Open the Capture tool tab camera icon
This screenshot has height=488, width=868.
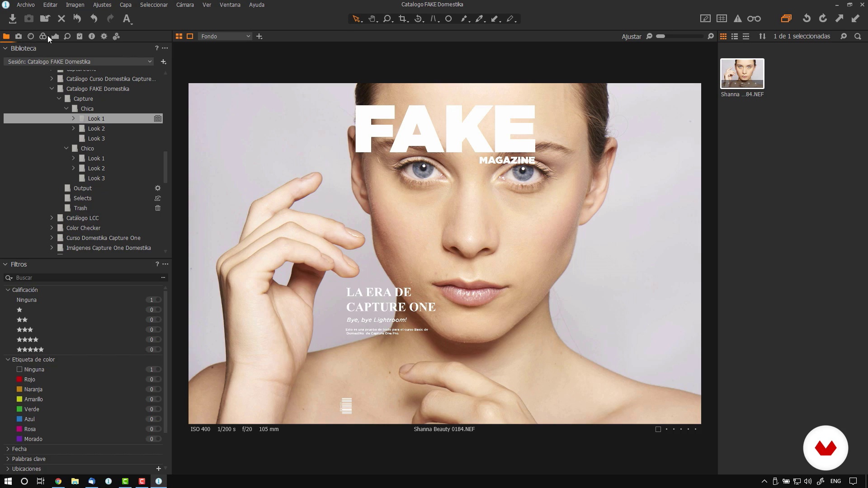(19, 36)
